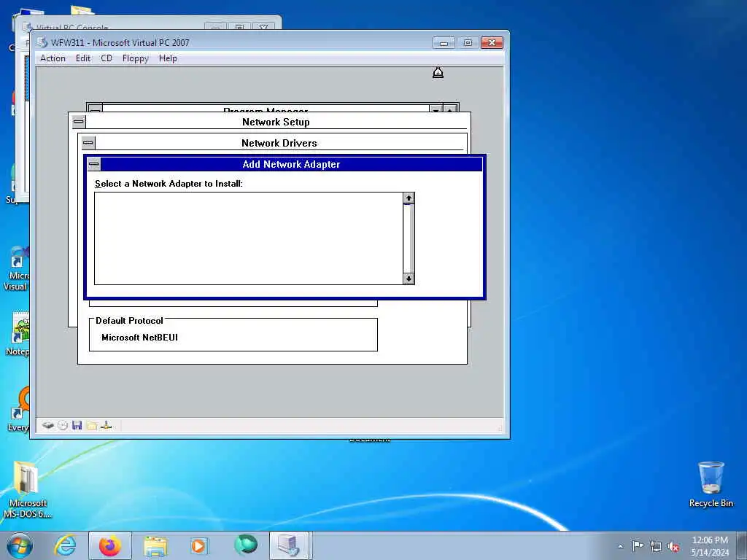Screen dimensions: 747x560
Task: Click the green globe taskbar icon
Action: point(245,545)
